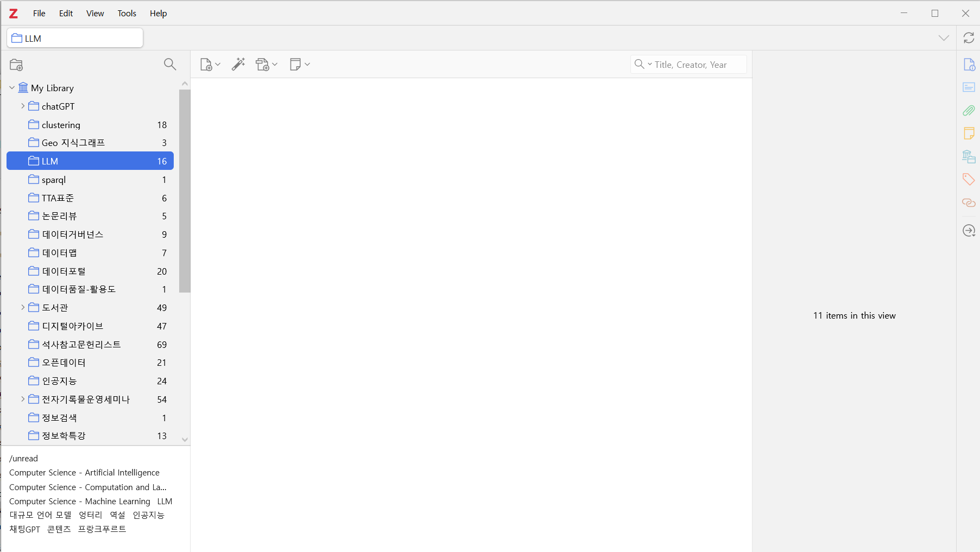This screenshot has height=552, width=980.
Task: Open the Help menu
Action: [x=159, y=14]
